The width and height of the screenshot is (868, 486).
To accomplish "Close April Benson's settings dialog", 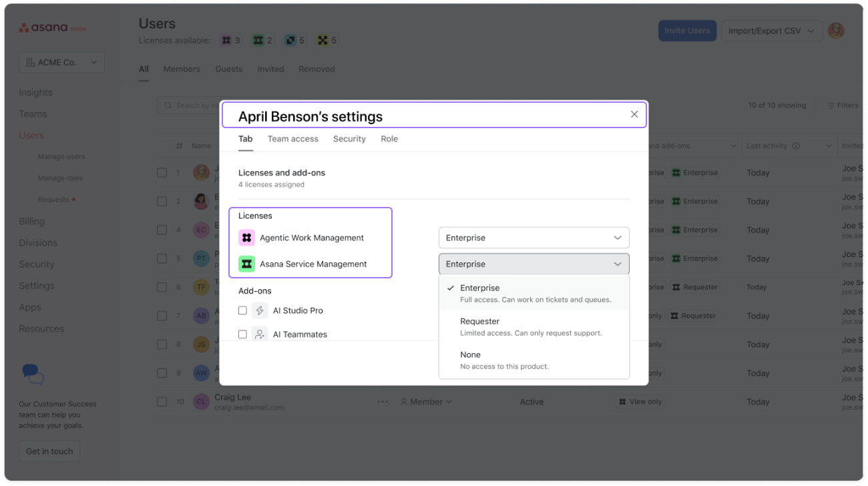I will tap(634, 114).
